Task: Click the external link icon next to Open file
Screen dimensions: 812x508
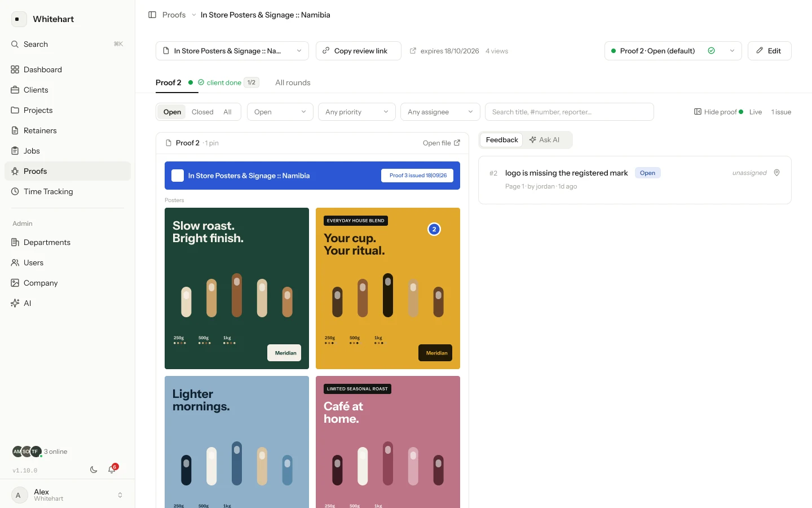Action: 457,143
